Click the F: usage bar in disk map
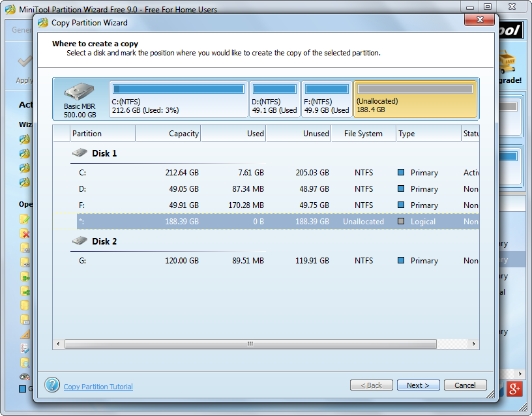This screenshot has height=416, width=532. [327, 89]
